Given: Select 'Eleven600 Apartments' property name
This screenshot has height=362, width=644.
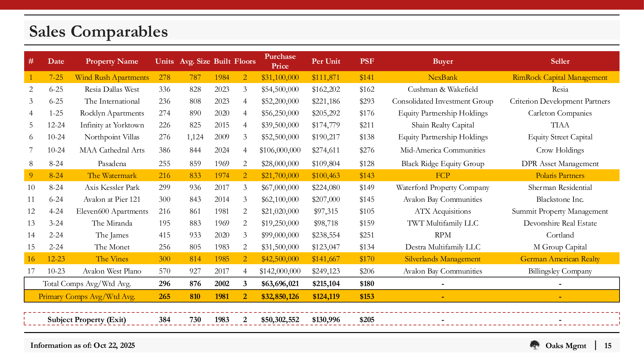Looking at the screenshot, I should pyautogui.click(x=112, y=211).
